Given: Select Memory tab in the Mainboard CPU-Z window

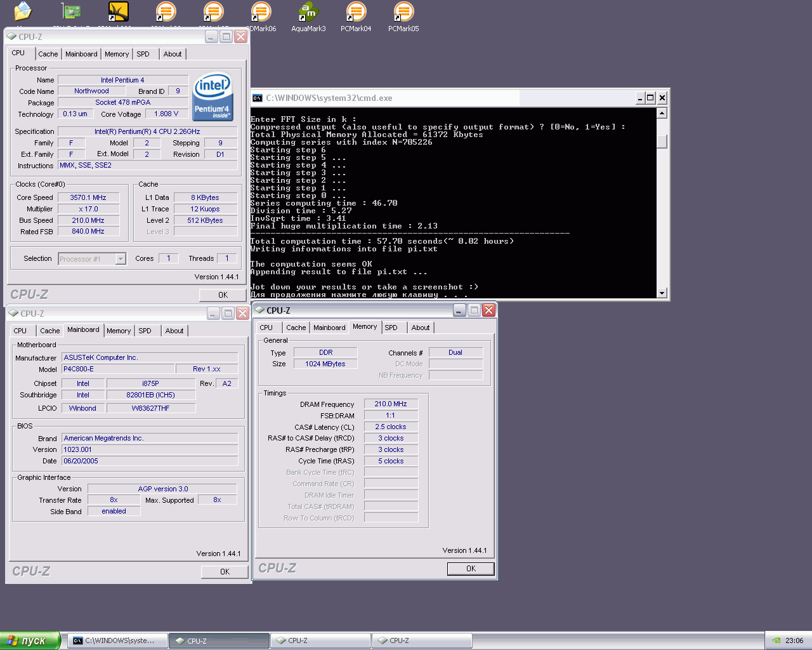Looking at the screenshot, I should click(119, 331).
